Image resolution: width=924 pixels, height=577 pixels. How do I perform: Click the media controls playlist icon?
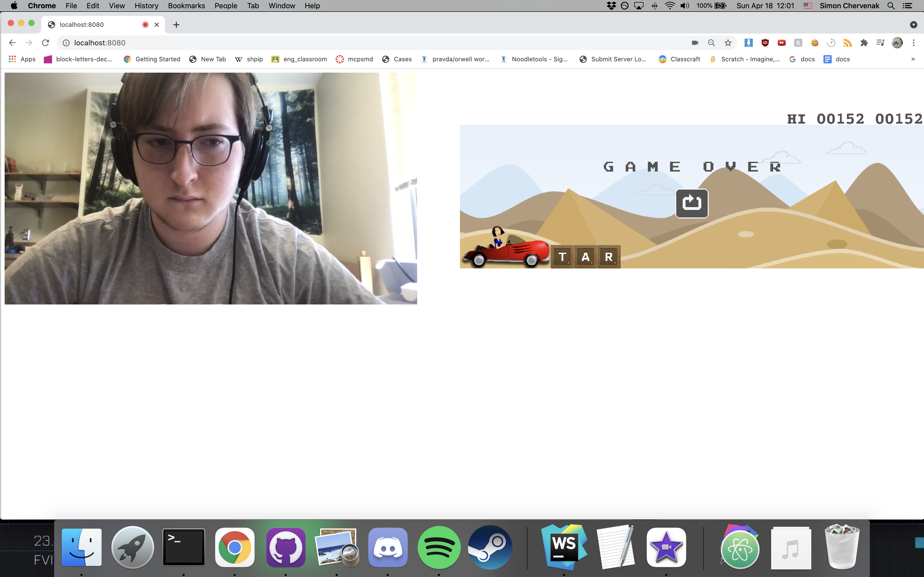(x=880, y=43)
